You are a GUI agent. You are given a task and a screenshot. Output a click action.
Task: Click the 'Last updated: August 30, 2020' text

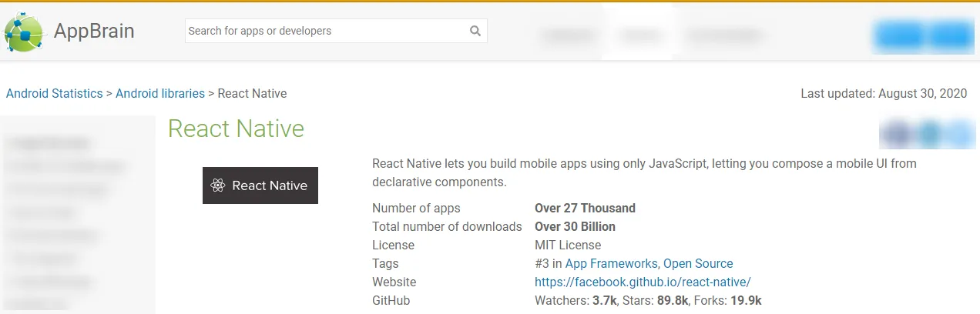884,94
